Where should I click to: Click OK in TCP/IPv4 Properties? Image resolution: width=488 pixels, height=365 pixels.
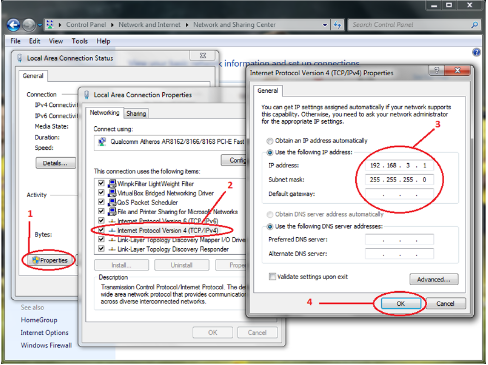pyautogui.click(x=401, y=304)
